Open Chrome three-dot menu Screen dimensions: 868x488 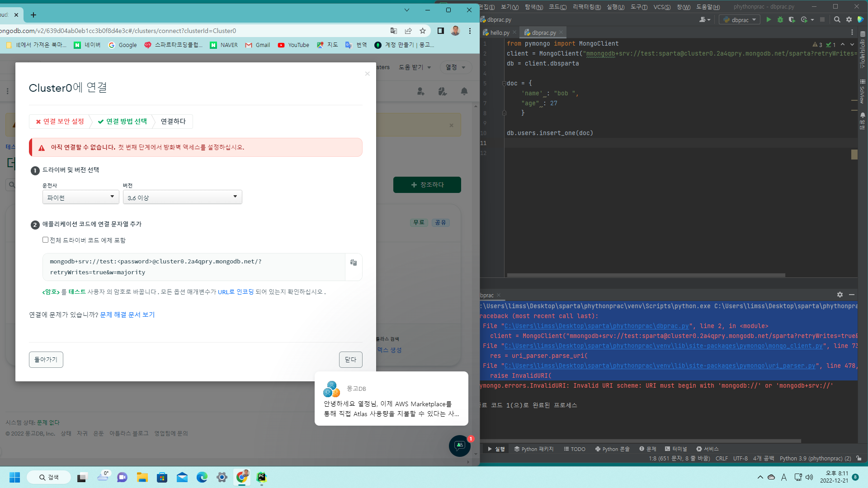point(470,31)
